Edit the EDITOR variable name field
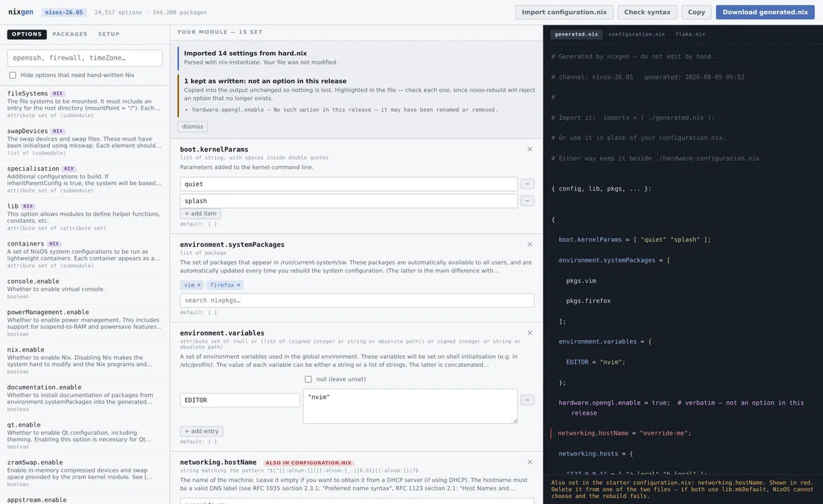Viewport: 823px width, 504px height. (x=240, y=400)
